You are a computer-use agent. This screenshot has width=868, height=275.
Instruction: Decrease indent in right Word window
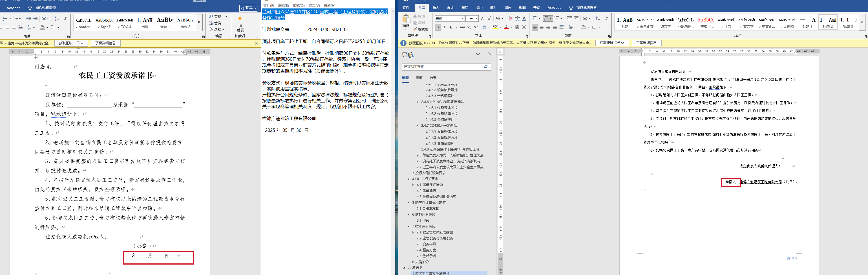click(569, 19)
